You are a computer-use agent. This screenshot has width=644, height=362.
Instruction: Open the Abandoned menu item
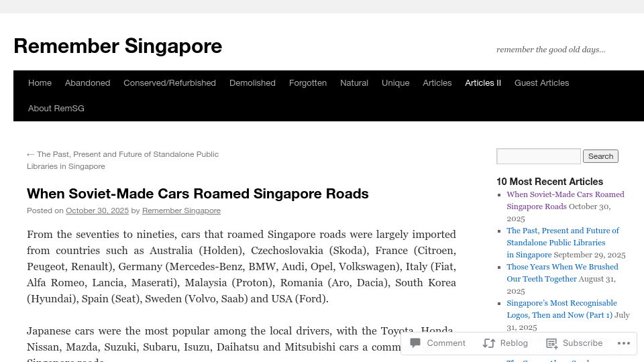click(87, 83)
